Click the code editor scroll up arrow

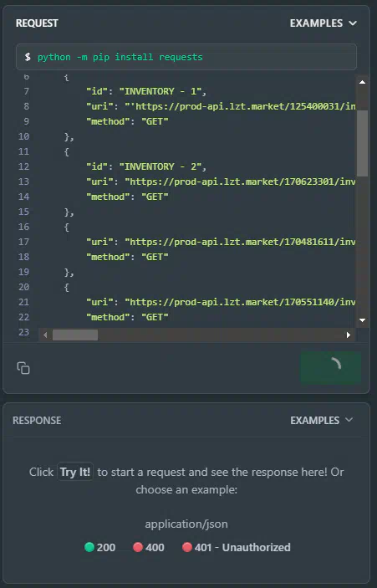tap(363, 82)
